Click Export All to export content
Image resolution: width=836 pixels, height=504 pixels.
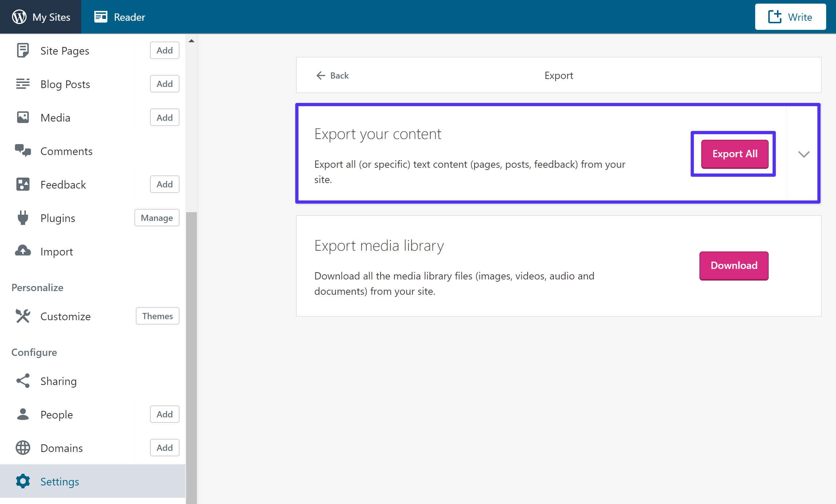click(x=733, y=154)
